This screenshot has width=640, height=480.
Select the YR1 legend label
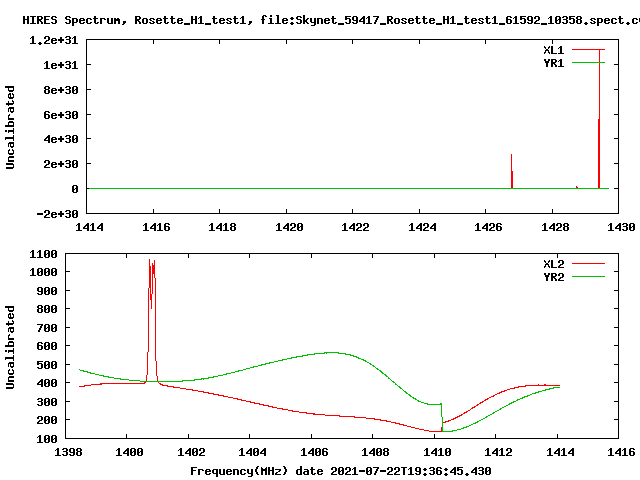553,63
